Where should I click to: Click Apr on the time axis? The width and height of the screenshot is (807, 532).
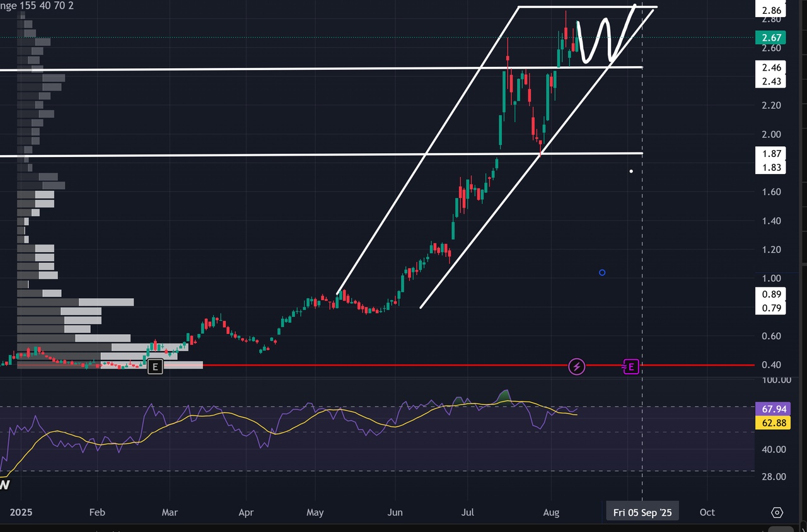pos(246,512)
